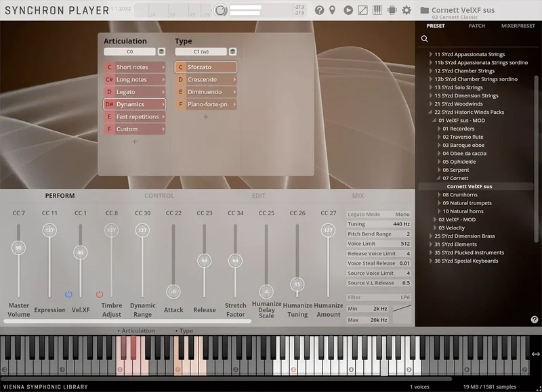The width and height of the screenshot is (542, 392).
Task: Click the resize window icon in toolbar
Action: tap(362, 10)
